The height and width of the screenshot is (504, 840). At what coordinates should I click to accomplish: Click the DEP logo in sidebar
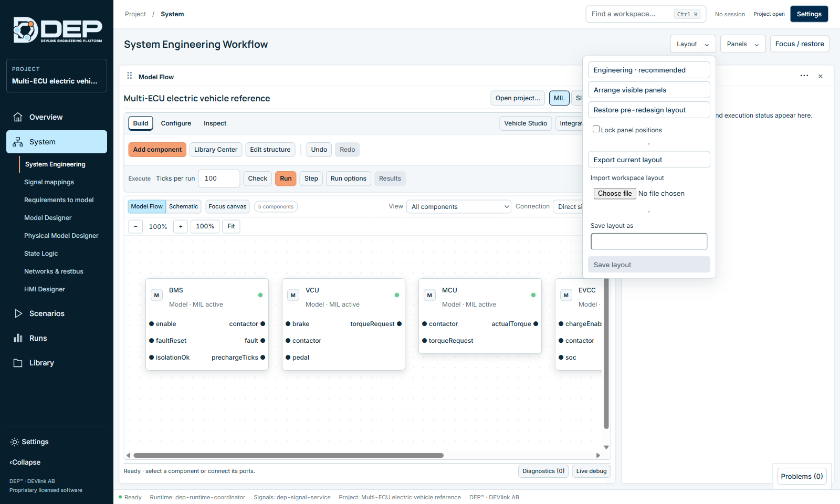pyautogui.click(x=57, y=30)
